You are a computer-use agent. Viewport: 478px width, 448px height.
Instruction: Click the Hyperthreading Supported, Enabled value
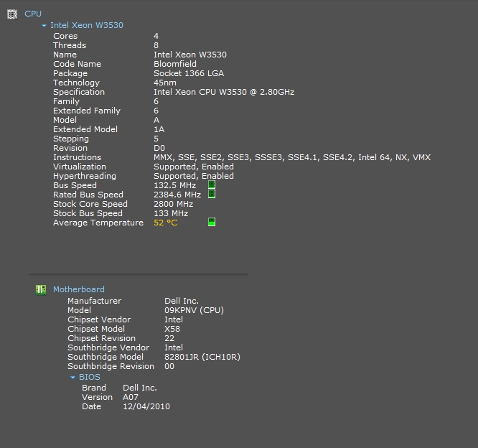click(x=194, y=177)
